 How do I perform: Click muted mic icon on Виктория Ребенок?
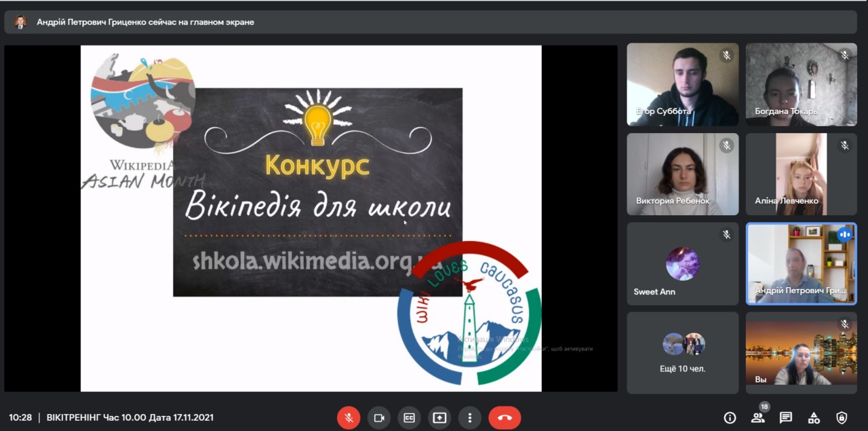[726, 145]
